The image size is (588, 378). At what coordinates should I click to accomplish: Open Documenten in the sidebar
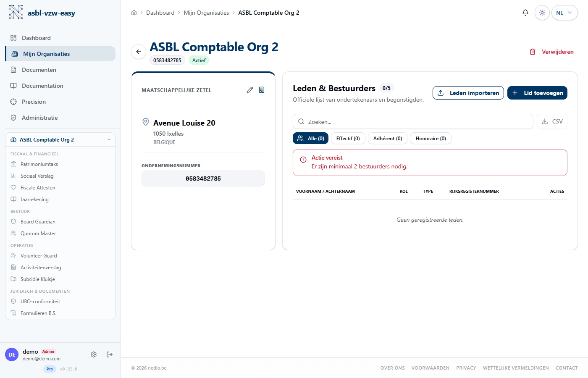point(60,70)
